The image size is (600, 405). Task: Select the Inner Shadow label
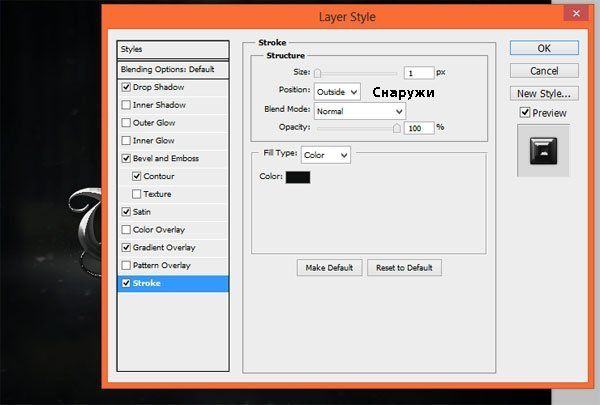[x=159, y=105]
